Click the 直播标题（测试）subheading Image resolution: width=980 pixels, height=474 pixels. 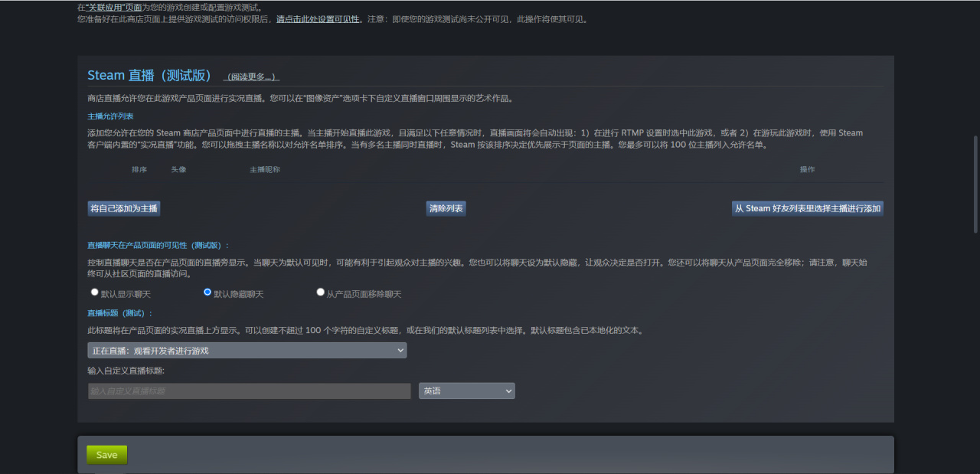coord(119,312)
